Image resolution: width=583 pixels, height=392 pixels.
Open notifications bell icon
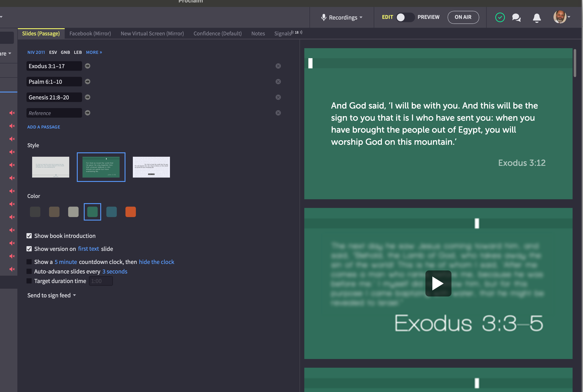tap(537, 18)
